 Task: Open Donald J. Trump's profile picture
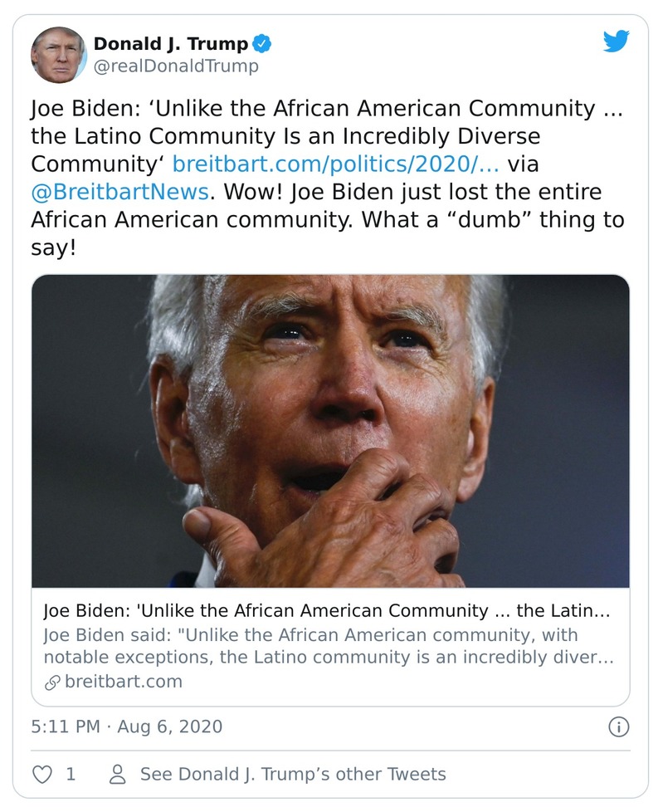coord(58,54)
